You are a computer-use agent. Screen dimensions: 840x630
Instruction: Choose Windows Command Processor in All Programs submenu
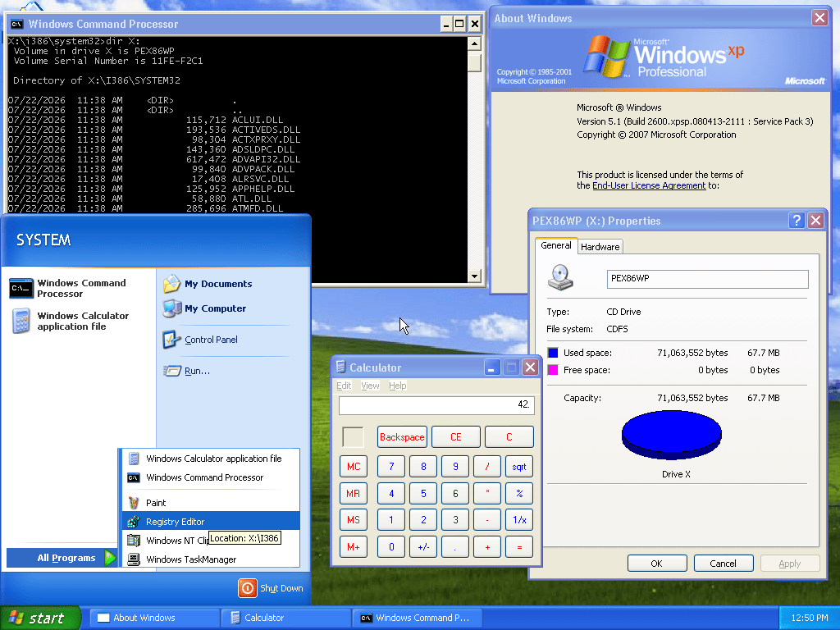click(211, 477)
